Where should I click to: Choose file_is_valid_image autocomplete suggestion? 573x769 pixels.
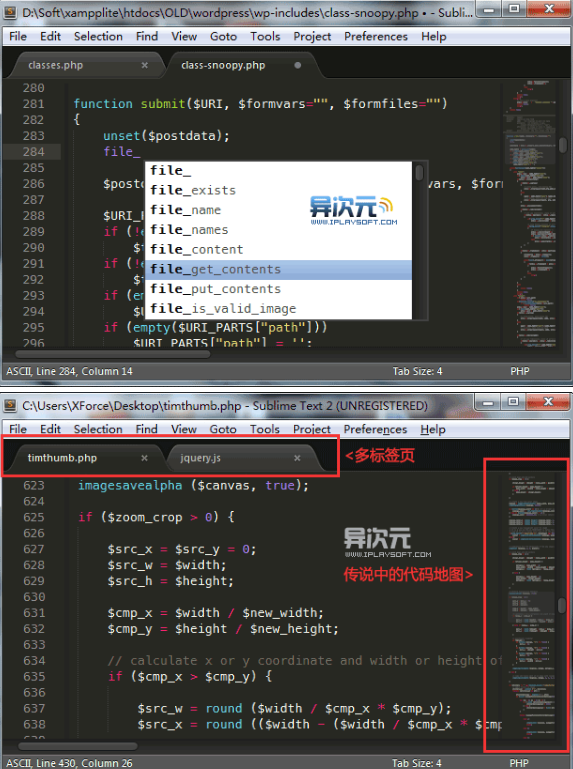(x=278, y=308)
